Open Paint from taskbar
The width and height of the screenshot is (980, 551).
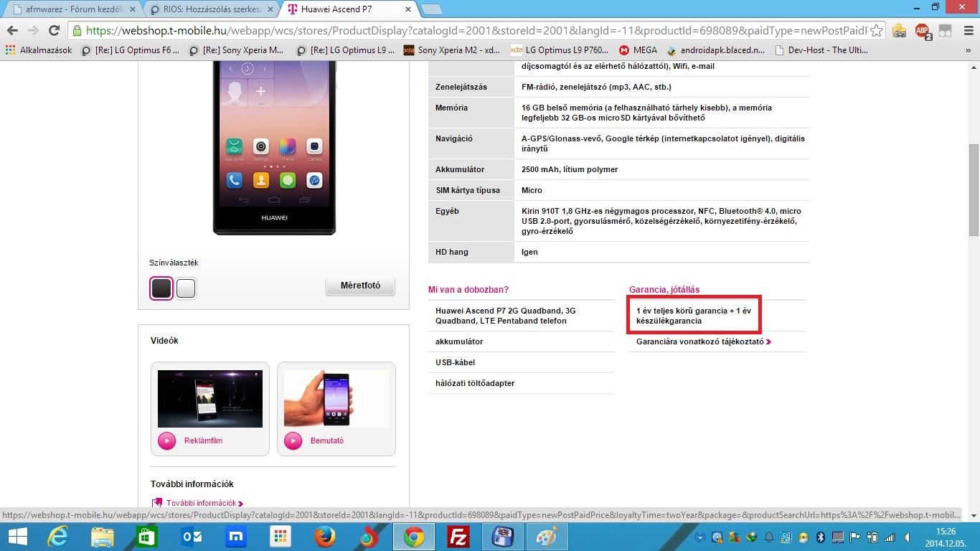(547, 537)
